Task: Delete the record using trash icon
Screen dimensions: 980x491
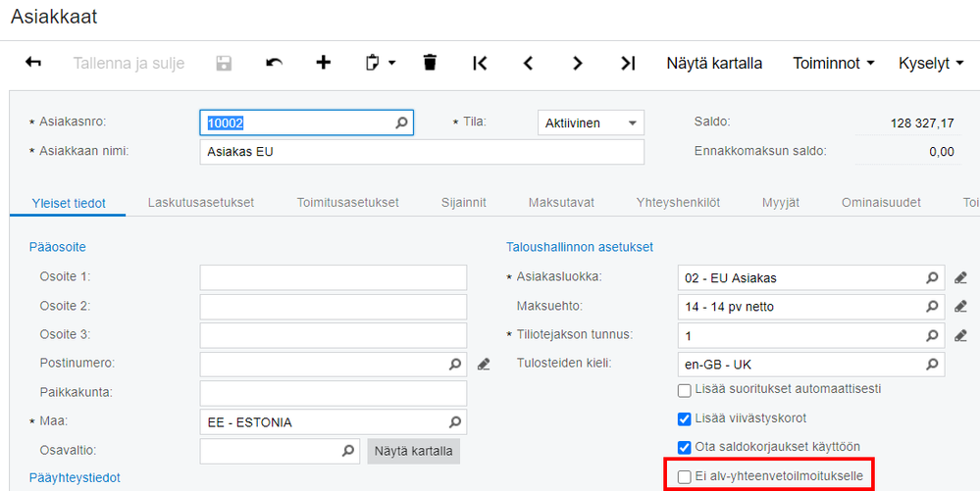Action: tap(430, 63)
